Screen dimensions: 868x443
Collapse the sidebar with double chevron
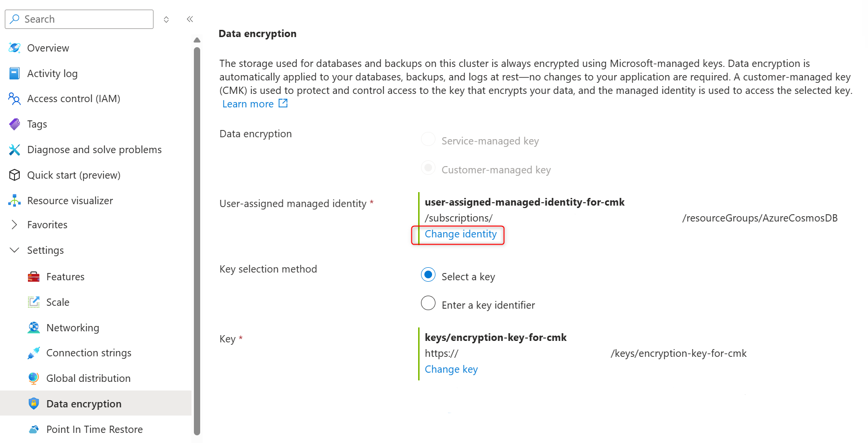tap(190, 19)
